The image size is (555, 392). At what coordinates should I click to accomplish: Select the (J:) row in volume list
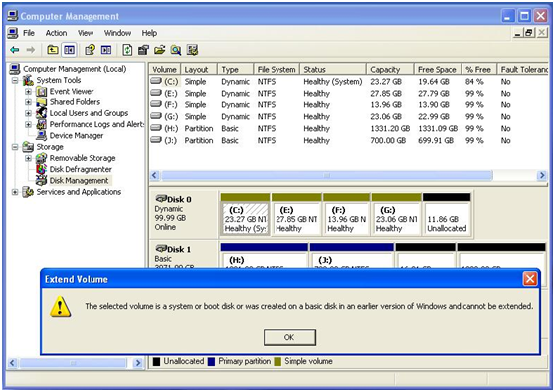[349, 141]
